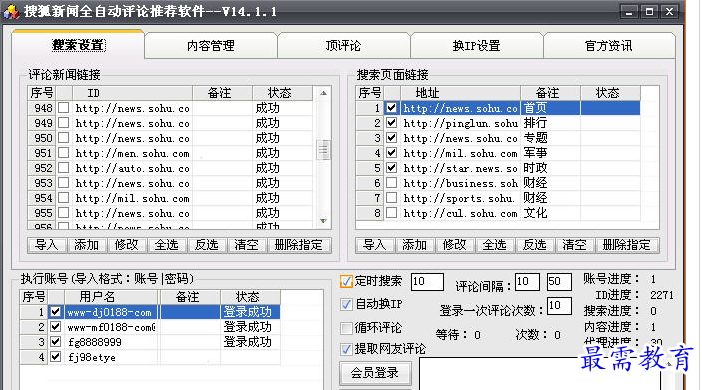
Task: Switch to the 内容管理 tab
Action: coord(211,46)
